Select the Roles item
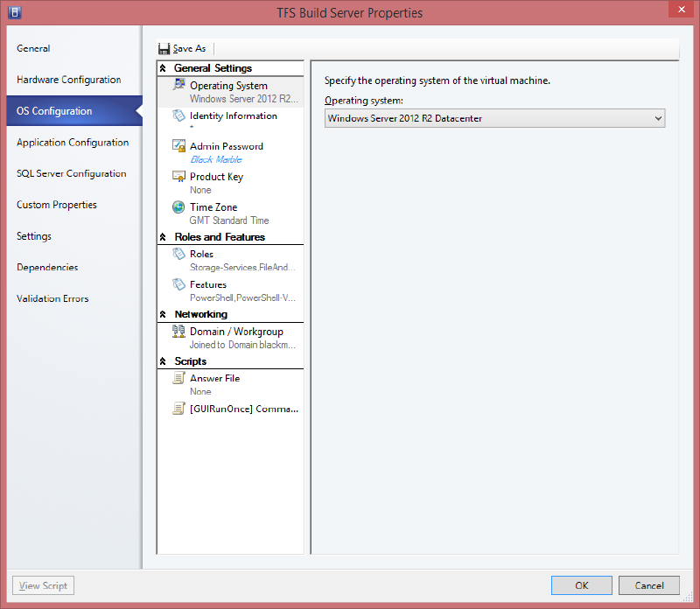 [230, 260]
